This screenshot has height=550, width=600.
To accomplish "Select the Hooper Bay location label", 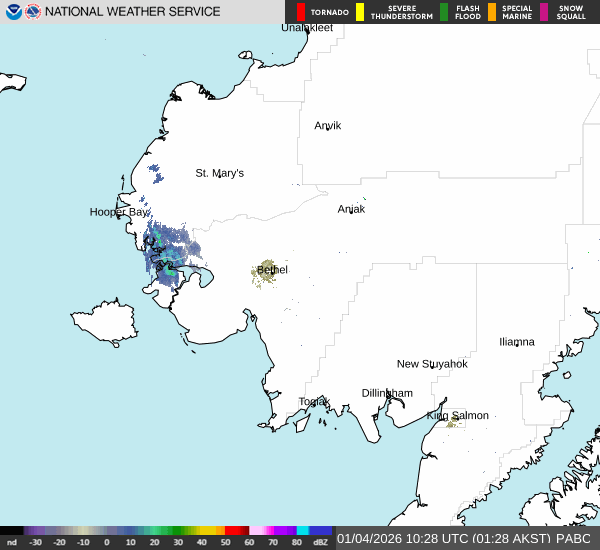I will (119, 212).
